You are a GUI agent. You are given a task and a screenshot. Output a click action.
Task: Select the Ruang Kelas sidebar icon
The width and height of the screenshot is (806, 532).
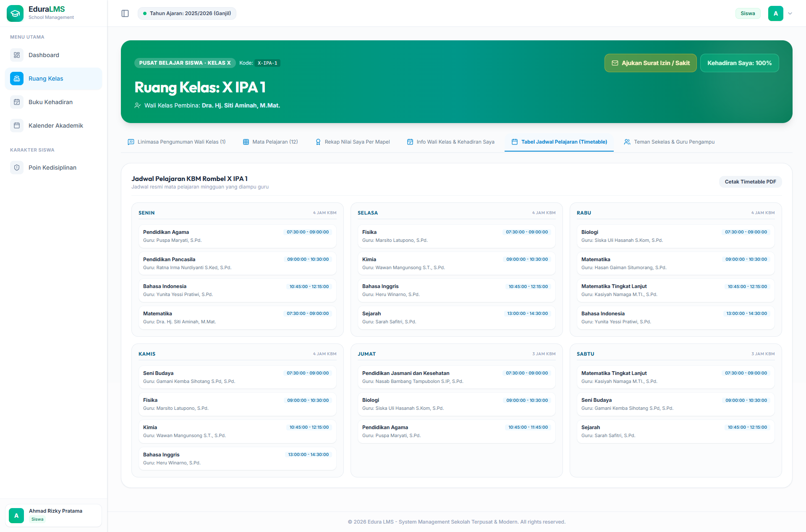click(x=17, y=79)
